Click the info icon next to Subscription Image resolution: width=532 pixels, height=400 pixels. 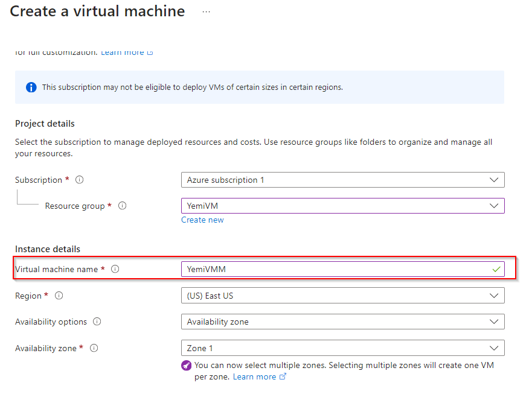pos(80,180)
